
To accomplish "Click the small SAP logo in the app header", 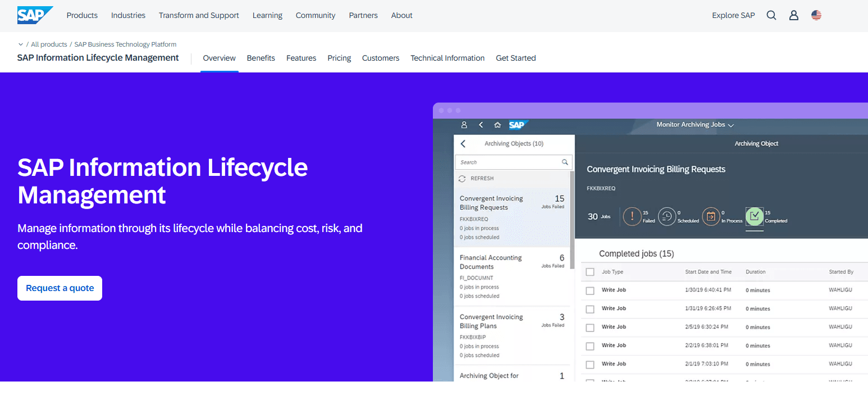I will 518,125.
